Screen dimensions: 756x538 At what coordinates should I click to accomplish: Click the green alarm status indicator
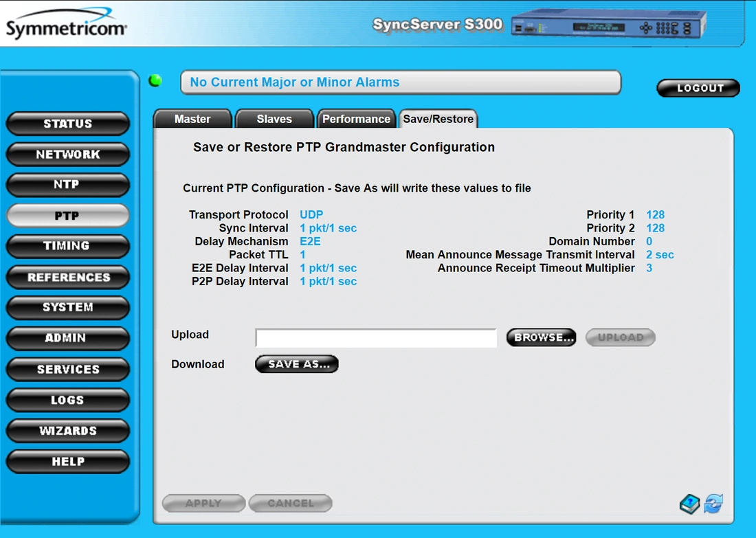click(154, 80)
